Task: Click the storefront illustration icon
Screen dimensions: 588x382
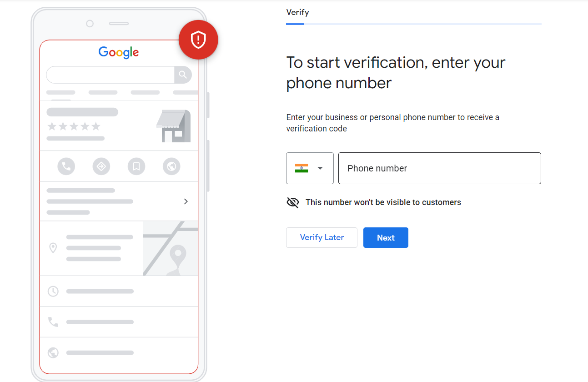Action: pyautogui.click(x=174, y=126)
